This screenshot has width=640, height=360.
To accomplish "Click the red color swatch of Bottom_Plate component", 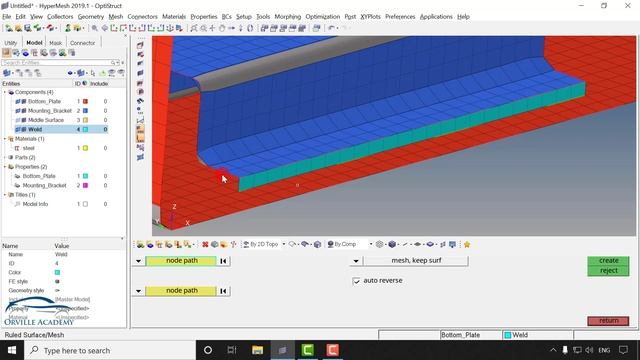I will [x=85, y=102].
